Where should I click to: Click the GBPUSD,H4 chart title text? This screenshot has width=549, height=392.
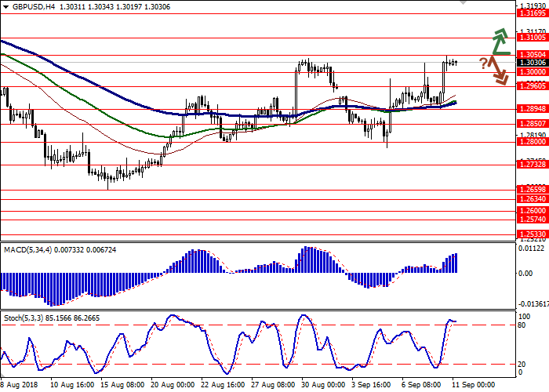coord(33,7)
